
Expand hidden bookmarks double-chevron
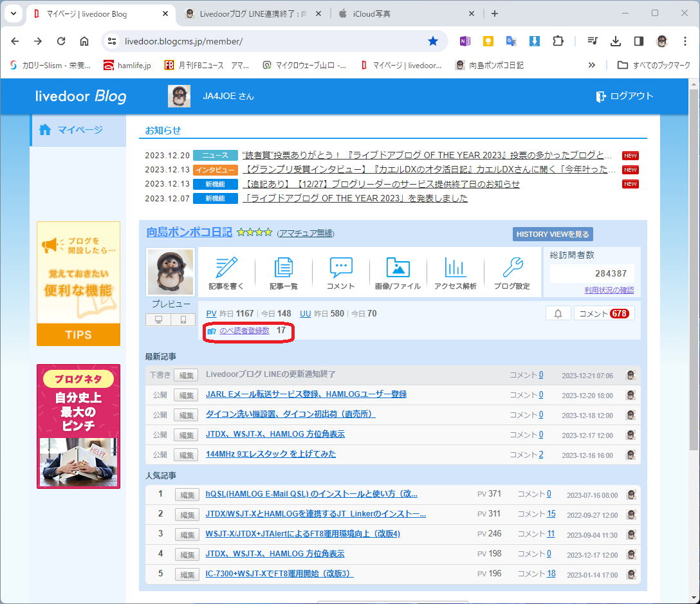[x=591, y=65]
